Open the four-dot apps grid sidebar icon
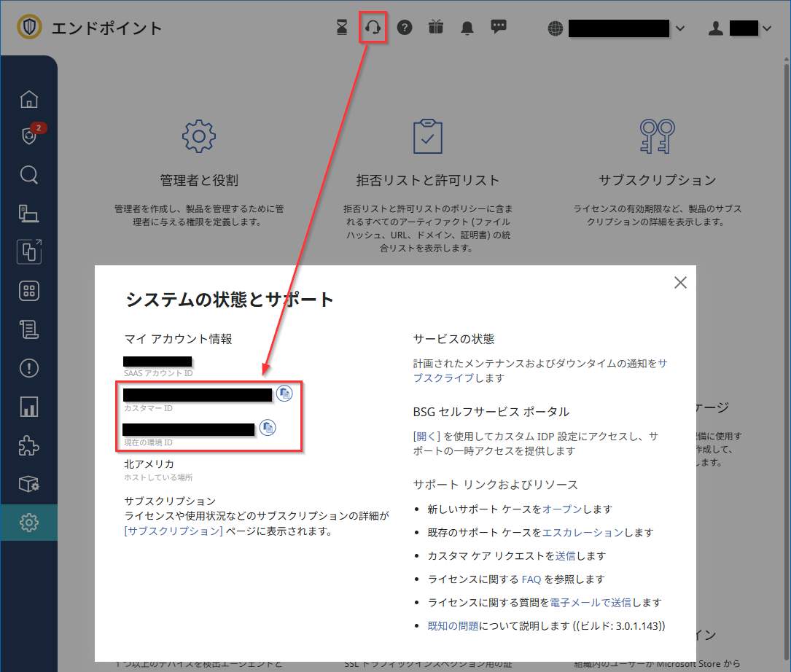Image resolution: width=791 pixels, height=672 pixels. click(x=28, y=291)
